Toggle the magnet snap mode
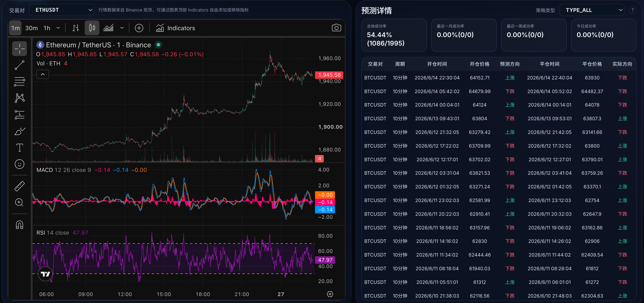This screenshot has width=644, height=303. pos(20,225)
